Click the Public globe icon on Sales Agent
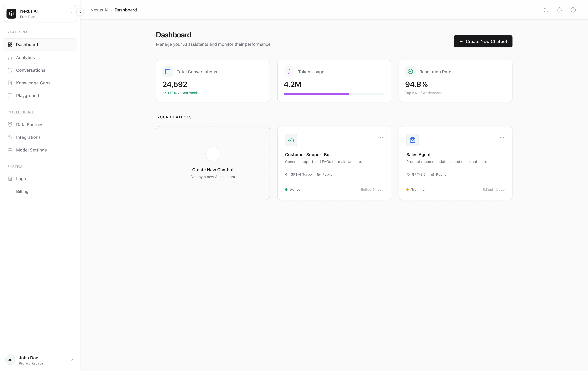Viewport: 588px width, 371px height. (x=432, y=174)
